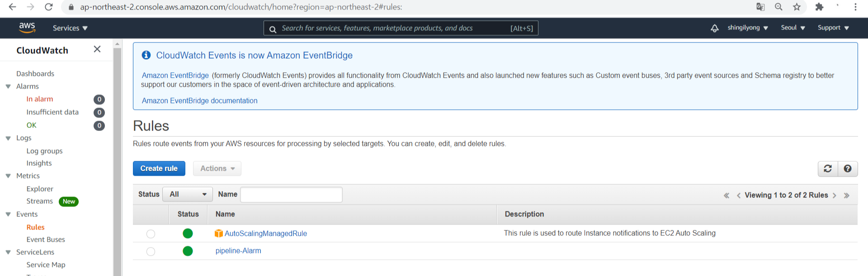The height and width of the screenshot is (276, 868).
Task: Click the browser forward arrow
Action: (x=30, y=7)
